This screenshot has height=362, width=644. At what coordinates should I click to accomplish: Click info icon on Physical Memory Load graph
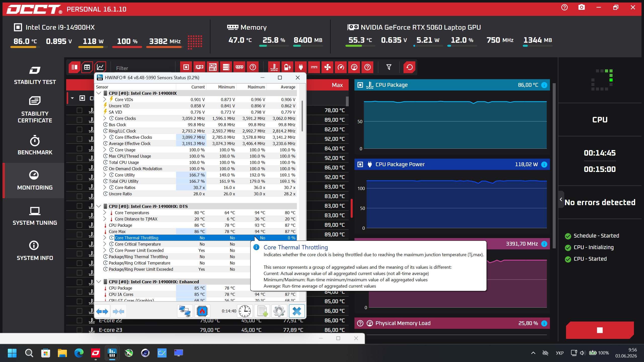point(544,323)
